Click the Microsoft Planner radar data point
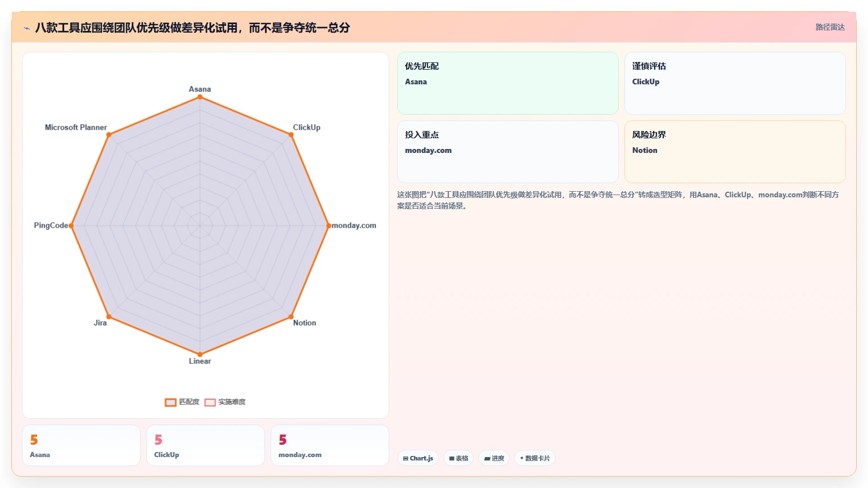The width and height of the screenshot is (868, 488). [x=109, y=134]
